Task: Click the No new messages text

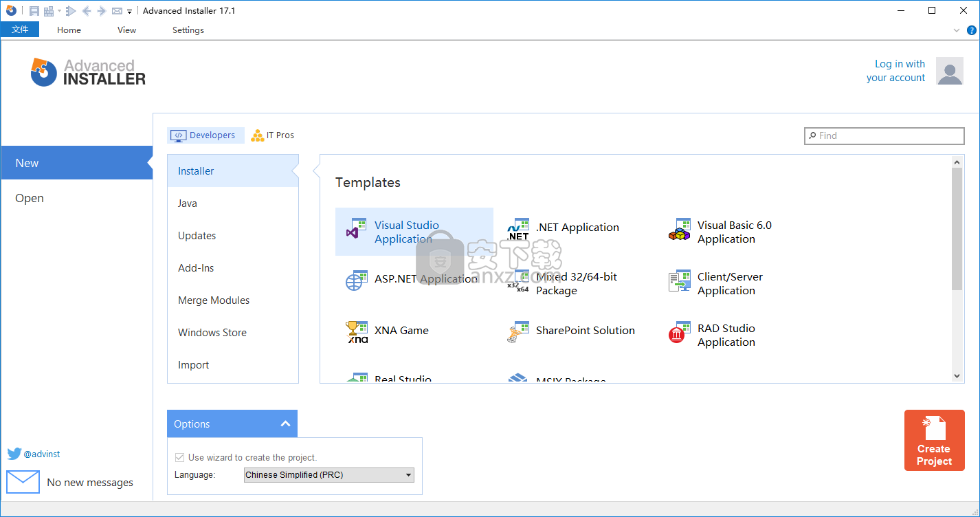Action: [90, 483]
